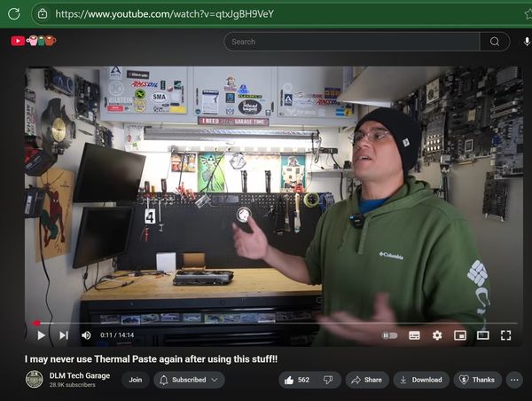Toggle the autoplay switch
Image resolution: width=532 pixels, height=401 pixels.
(389, 335)
